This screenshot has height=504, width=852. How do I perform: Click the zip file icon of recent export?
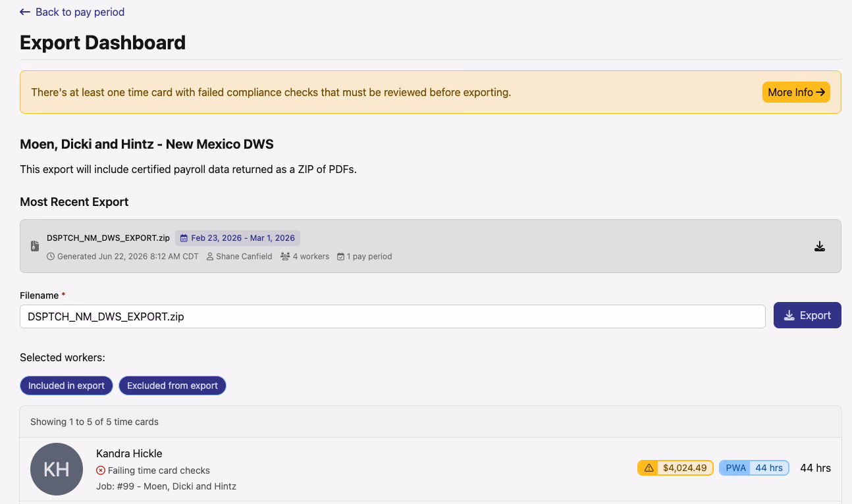point(35,246)
